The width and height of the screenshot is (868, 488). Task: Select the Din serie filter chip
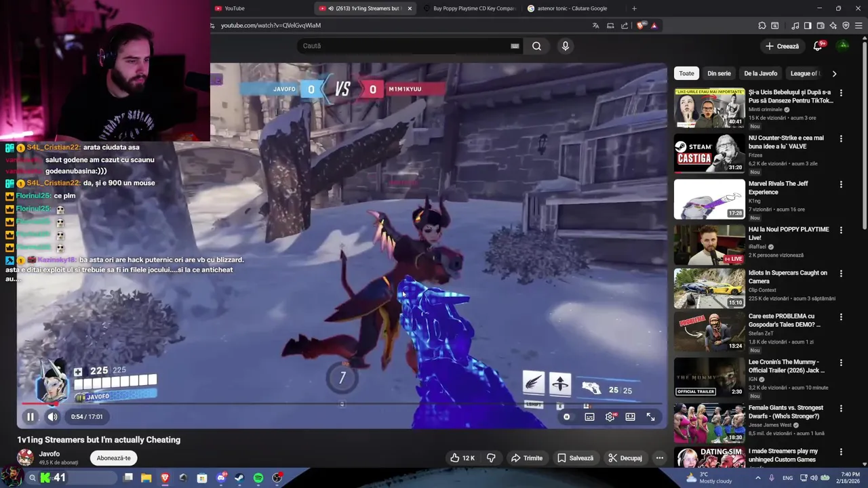tap(719, 73)
